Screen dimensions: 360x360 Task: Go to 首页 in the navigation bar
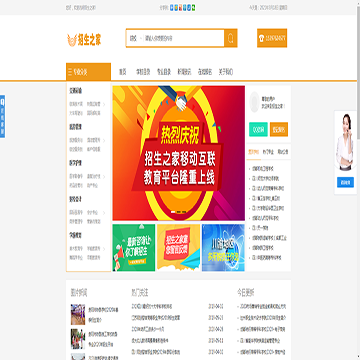click(x=123, y=72)
